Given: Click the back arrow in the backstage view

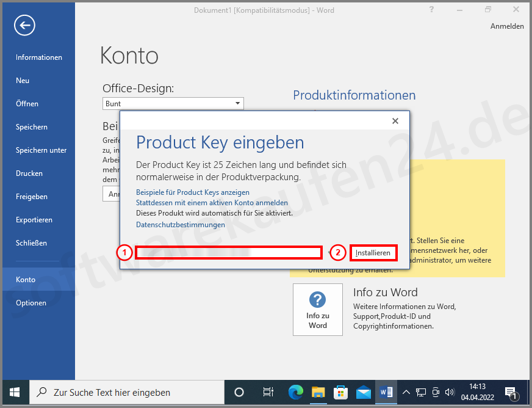Looking at the screenshot, I should [x=24, y=25].
